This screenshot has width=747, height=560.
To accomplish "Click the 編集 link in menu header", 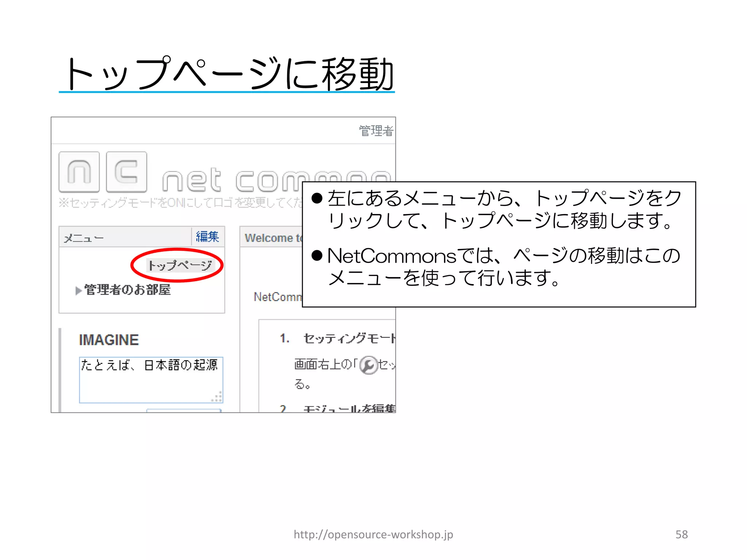I will tap(207, 237).
